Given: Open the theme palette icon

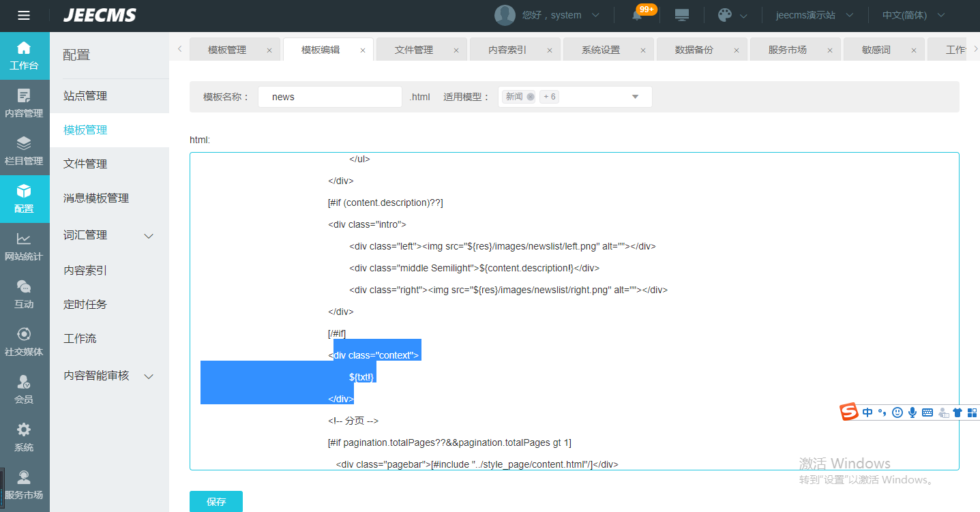Looking at the screenshot, I should tap(725, 15).
